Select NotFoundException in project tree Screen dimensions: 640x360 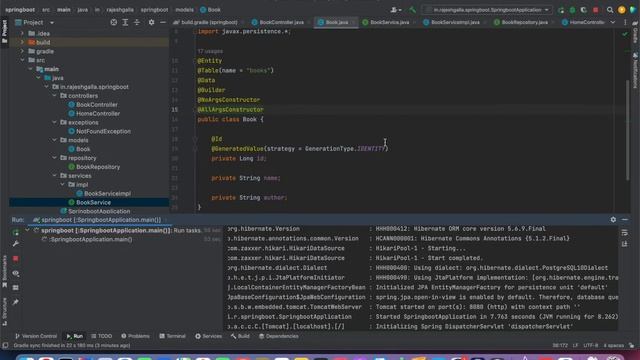[103, 131]
